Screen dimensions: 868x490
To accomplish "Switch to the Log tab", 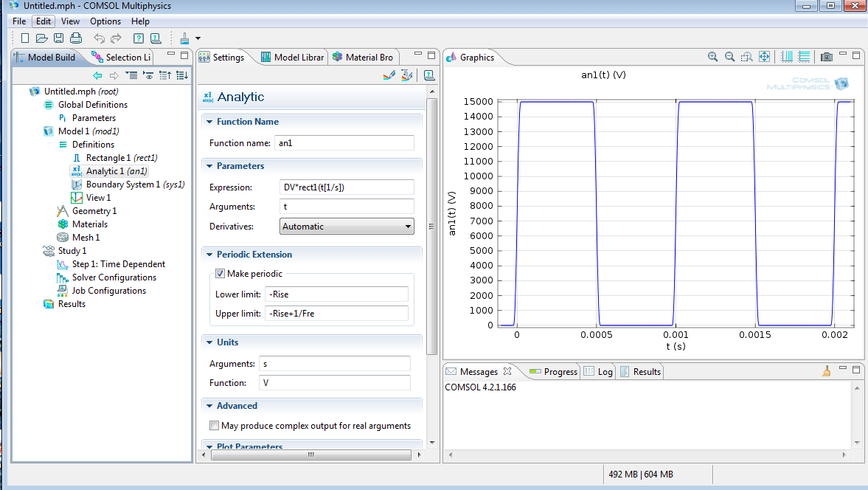I will tap(598, 371).
